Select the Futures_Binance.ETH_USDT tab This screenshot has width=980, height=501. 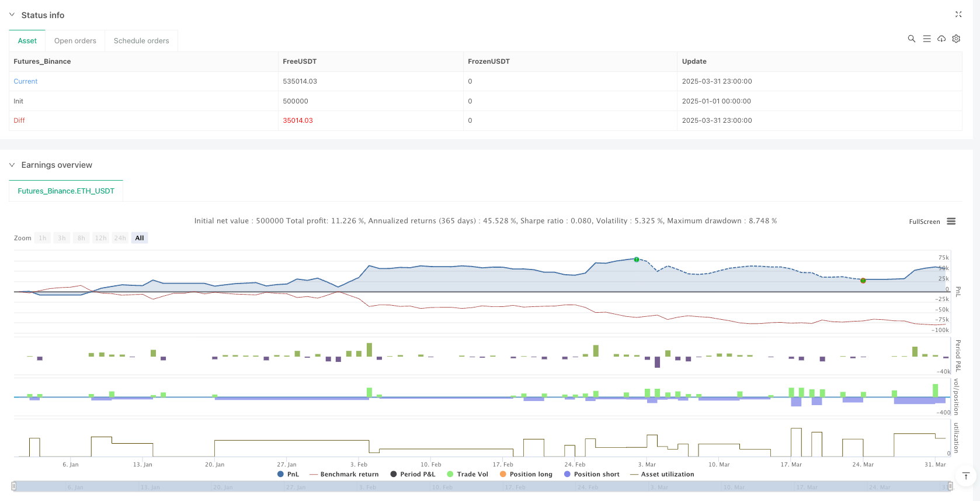[x=66, y=191]
